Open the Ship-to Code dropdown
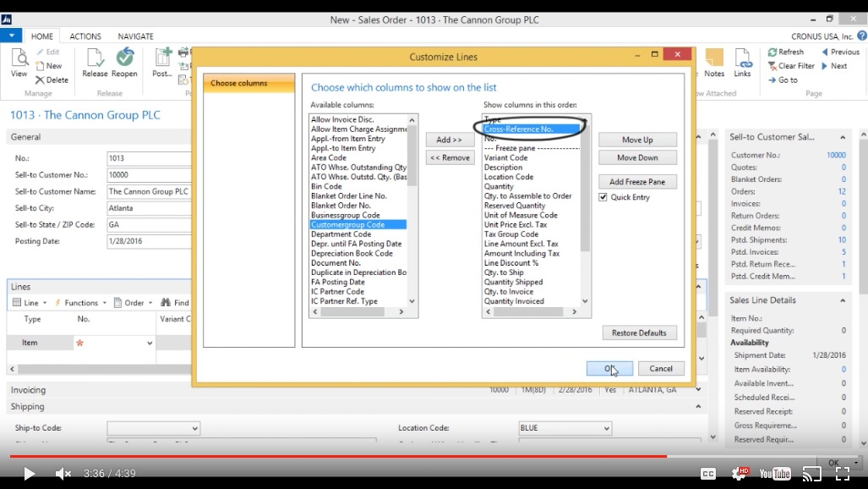This screenshot has width=868, height=489. point(196,428)
